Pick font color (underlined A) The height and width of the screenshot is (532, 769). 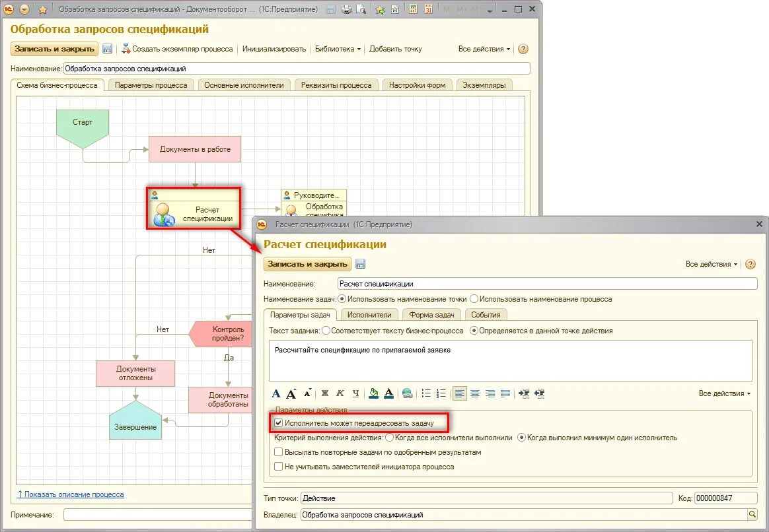pos(389,393)
